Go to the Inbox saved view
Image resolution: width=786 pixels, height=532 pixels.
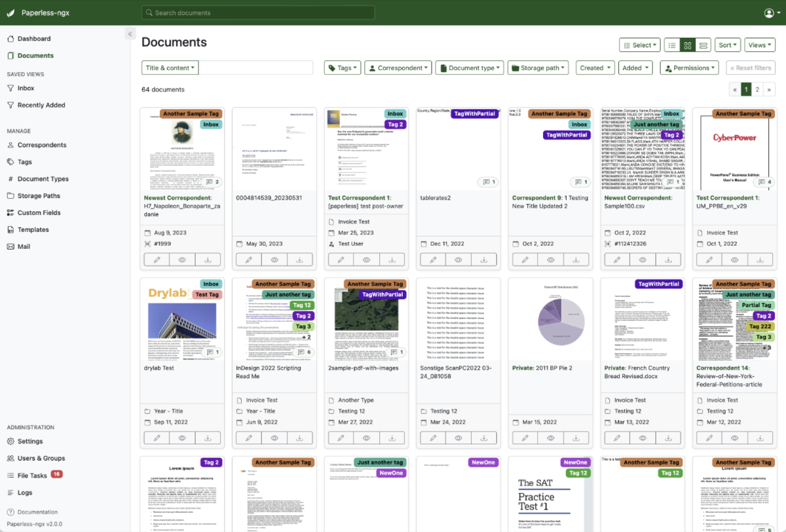[27, 89]
